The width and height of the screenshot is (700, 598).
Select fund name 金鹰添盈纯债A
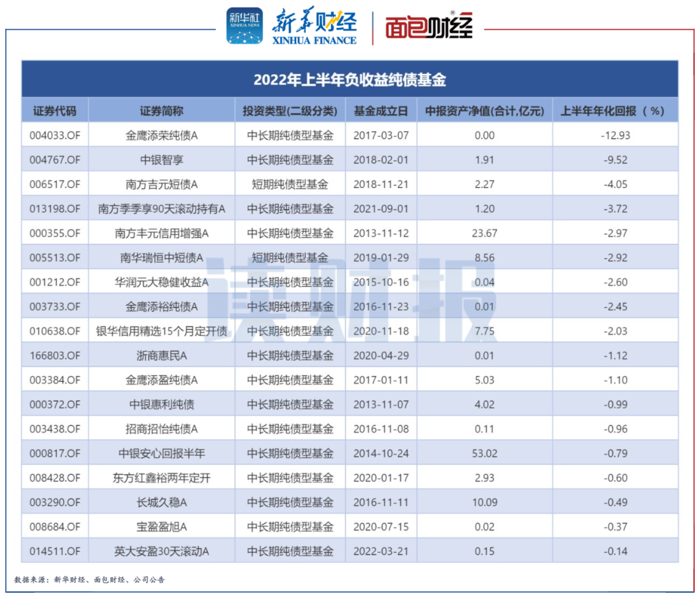pyautogui.click(x=161, y=380)
